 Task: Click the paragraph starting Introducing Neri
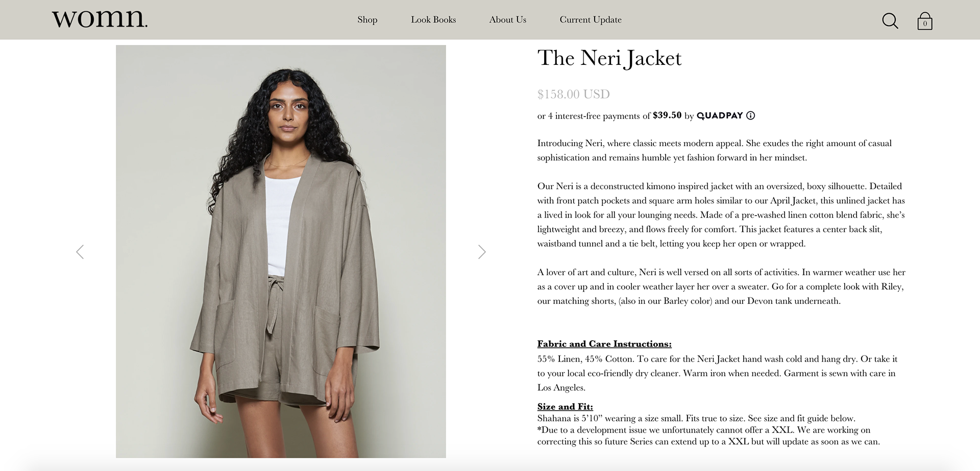tap(715, 150)
